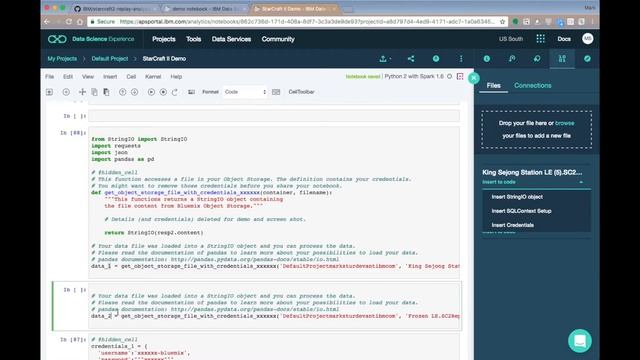Image resolution: width=640 pixels, height=360 pixels.
Task: Cut the selected cell
Action: coord(82,92)
